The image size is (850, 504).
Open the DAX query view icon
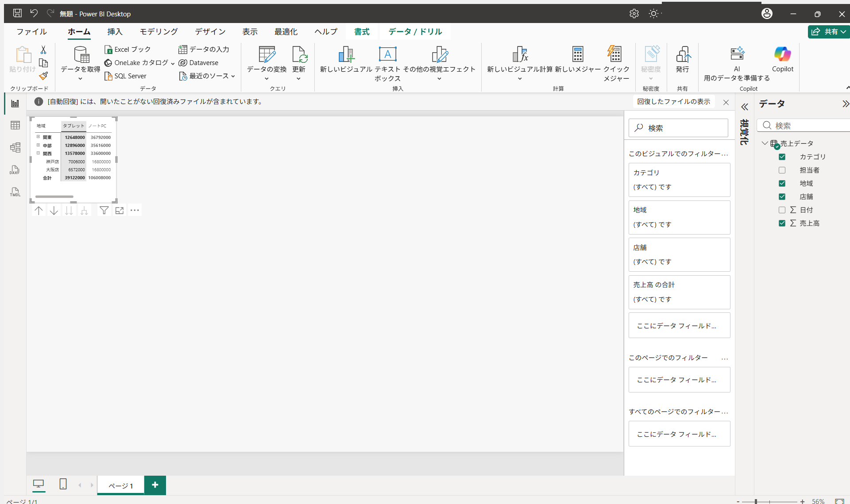(15, 170)
